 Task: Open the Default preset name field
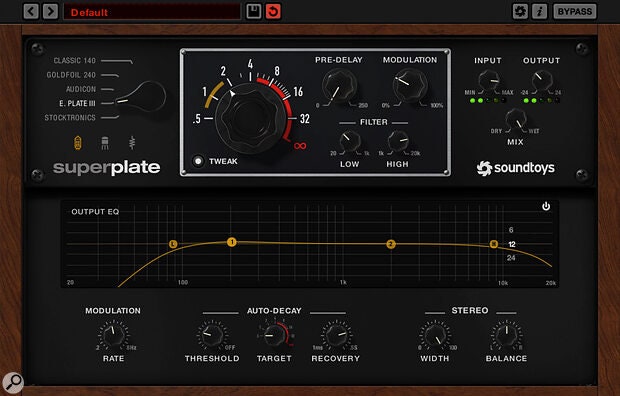pos(152,12)
